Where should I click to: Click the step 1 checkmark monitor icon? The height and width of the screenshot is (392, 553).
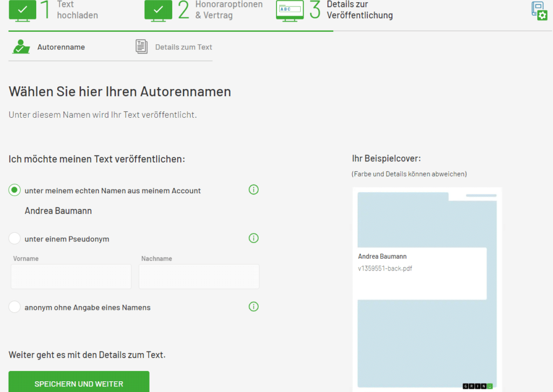(23, 10)
